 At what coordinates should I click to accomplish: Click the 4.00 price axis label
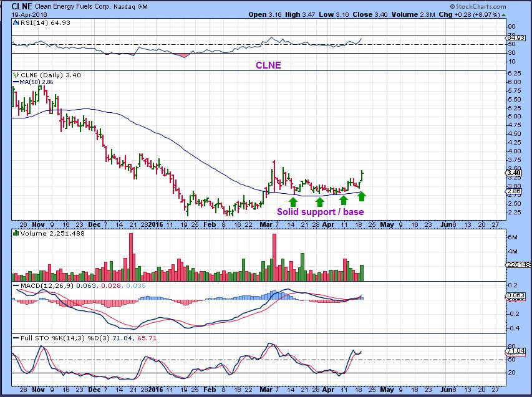515,151
